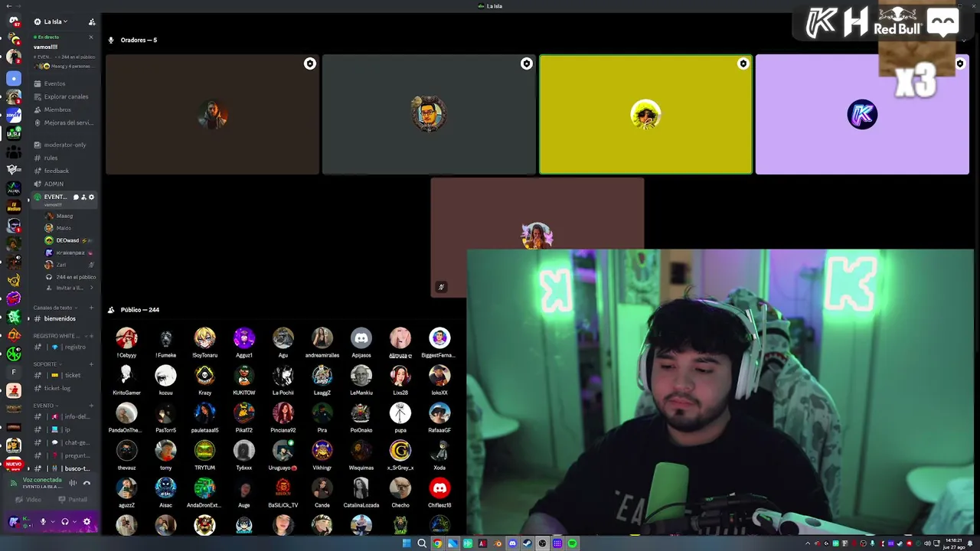Click '244 en el público' audience row
The width and height of the screenshot is (980, 551).
pos(69,277)
